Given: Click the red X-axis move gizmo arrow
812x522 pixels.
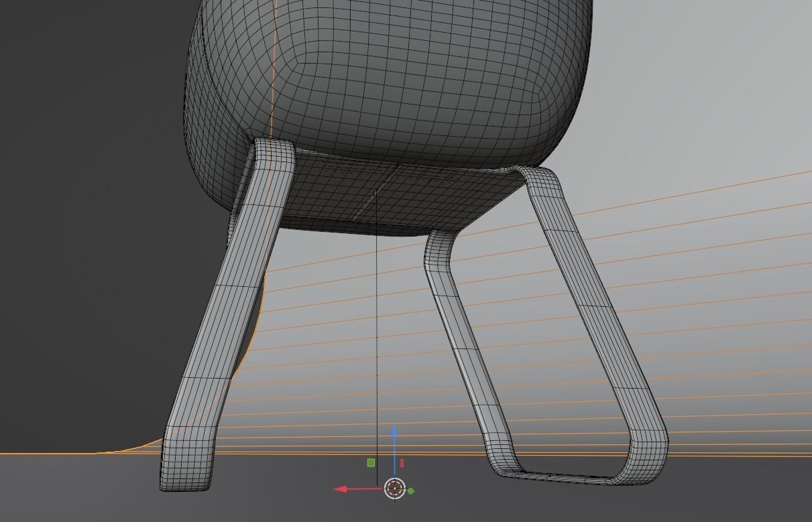Looking at the screenshot, I should click(x=341, y=489).
